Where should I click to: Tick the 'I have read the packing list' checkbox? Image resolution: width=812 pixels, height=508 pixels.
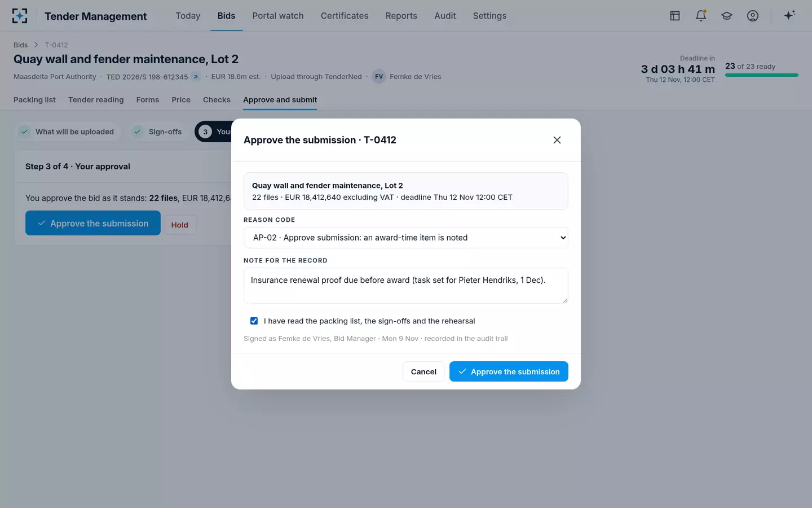tap(254, 321)
